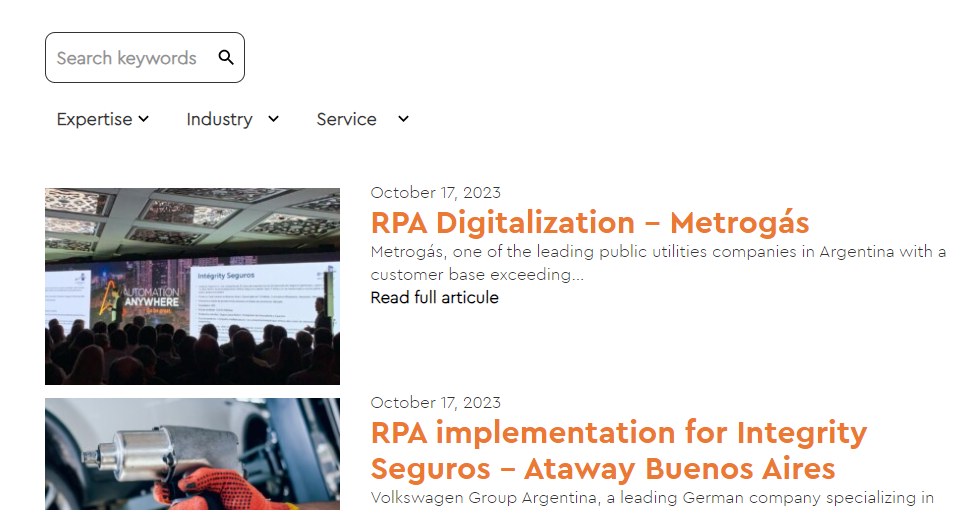
Task: Select the October 17, 2023 date above Metrogás
Action: 436,193
